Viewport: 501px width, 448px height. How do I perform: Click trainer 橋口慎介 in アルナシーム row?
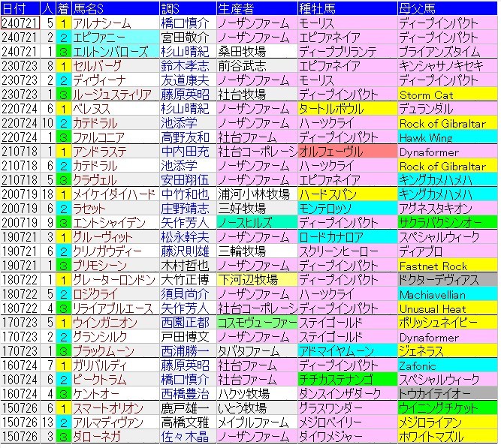(188, 23)
